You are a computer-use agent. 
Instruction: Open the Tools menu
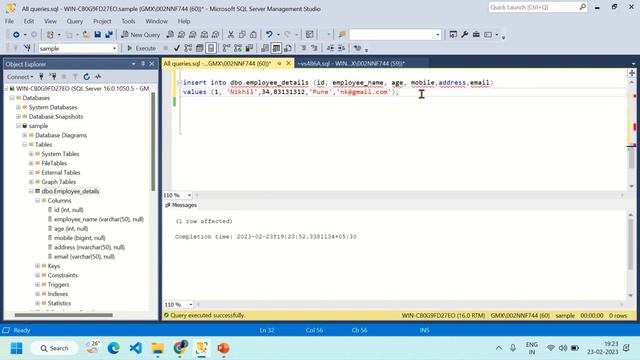coord(128,21)
